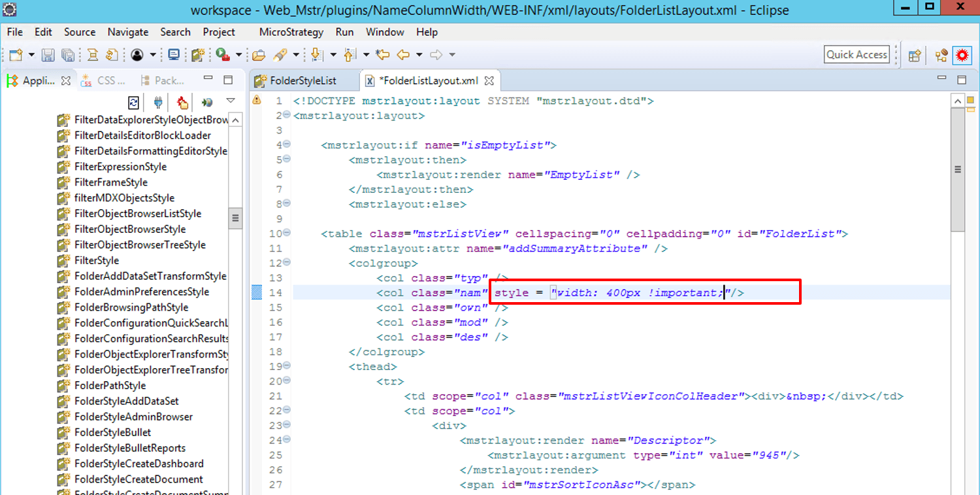Minimize the left Application Settings panel
This screenshot has width=980, height=495.
208,79
